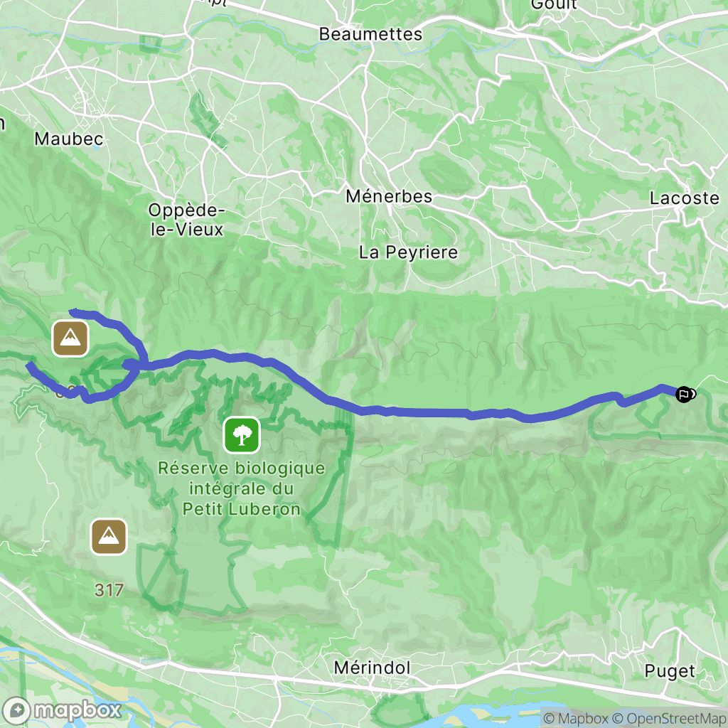728x728 pixels.
Task: Click the La Peyriere place label
Action: click(408, 252)
